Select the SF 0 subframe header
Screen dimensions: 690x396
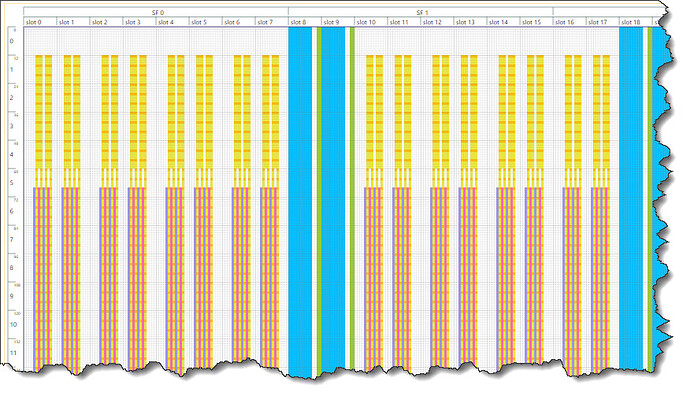pos(156,12)
